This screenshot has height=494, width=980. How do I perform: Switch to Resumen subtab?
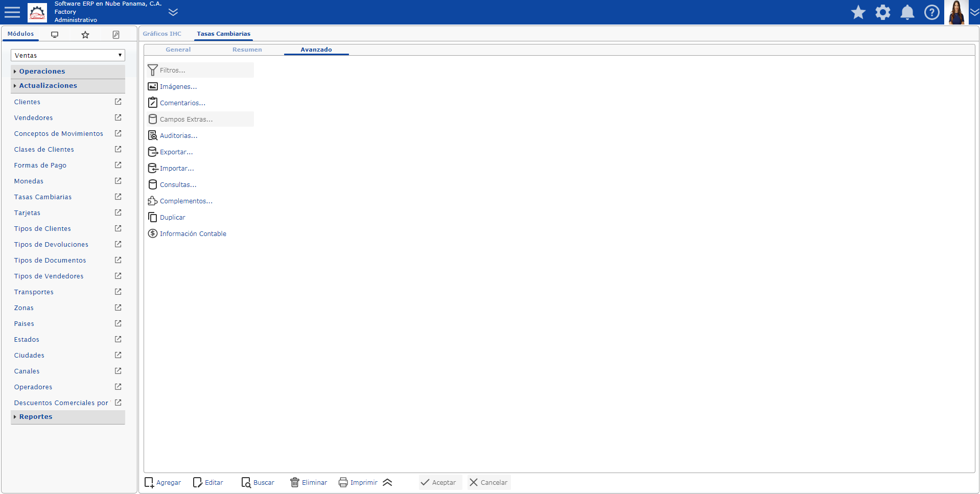click(x=247, y=50)
